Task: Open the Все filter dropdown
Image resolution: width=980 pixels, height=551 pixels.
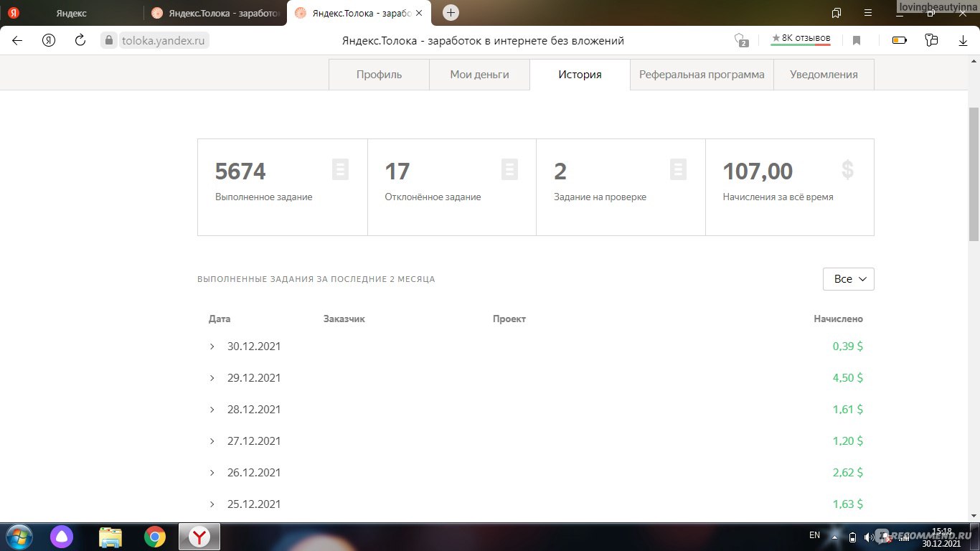Action: point(848,279)
